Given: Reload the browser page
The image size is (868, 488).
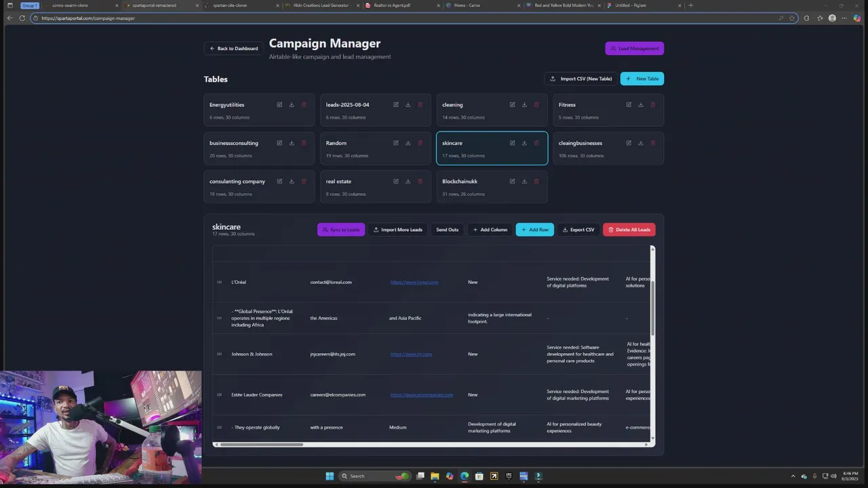Looking at the screenshot, I should pos(22,18).
